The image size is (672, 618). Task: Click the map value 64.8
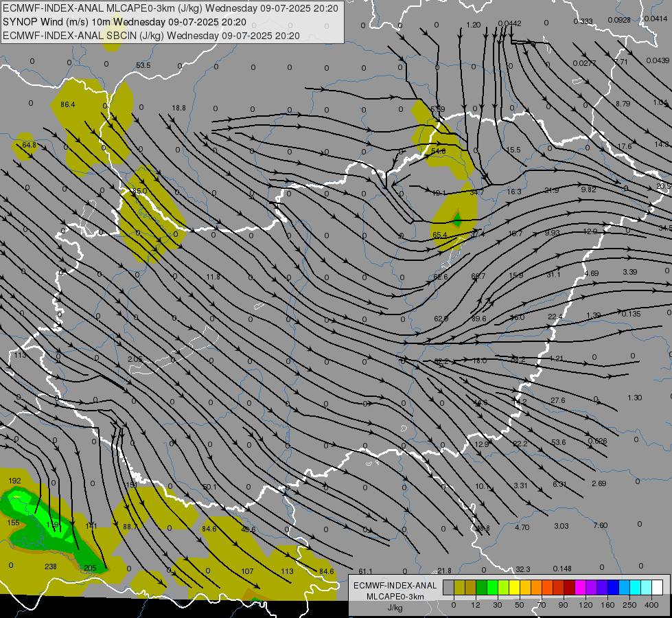click(29, 145)
